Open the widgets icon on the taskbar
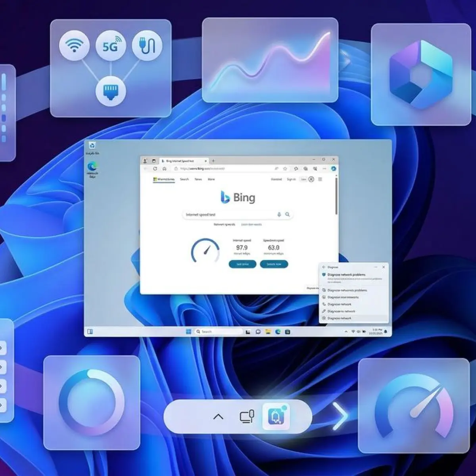The height and width of the screenshot is (476, 476). (90, 332)
